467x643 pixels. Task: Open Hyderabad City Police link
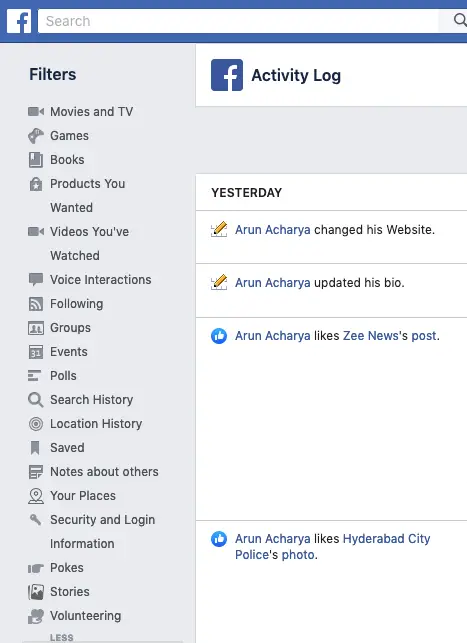[333, 547]
